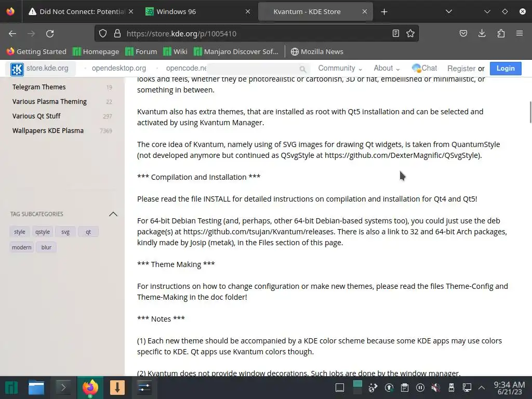Go to opencode.net link

tap(187, 68)
